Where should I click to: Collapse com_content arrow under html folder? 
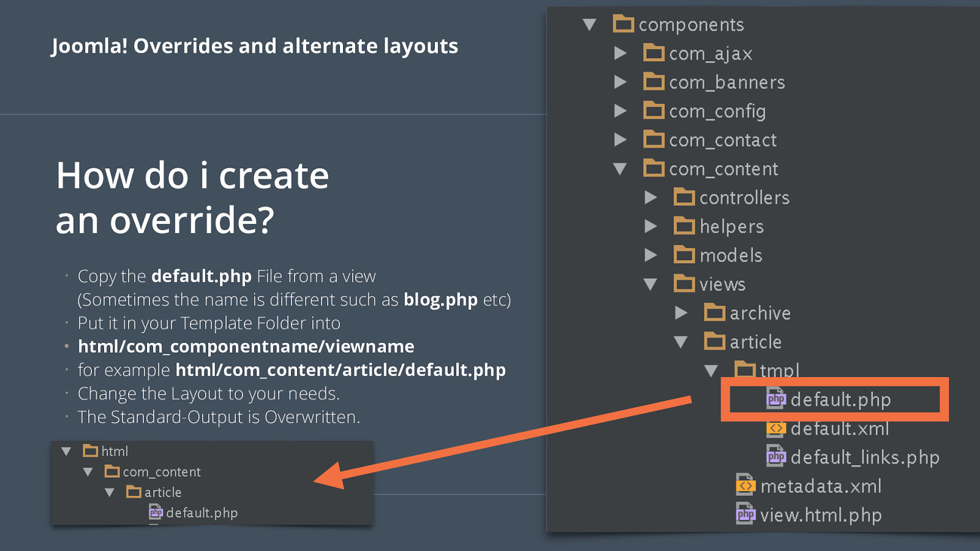88,471
